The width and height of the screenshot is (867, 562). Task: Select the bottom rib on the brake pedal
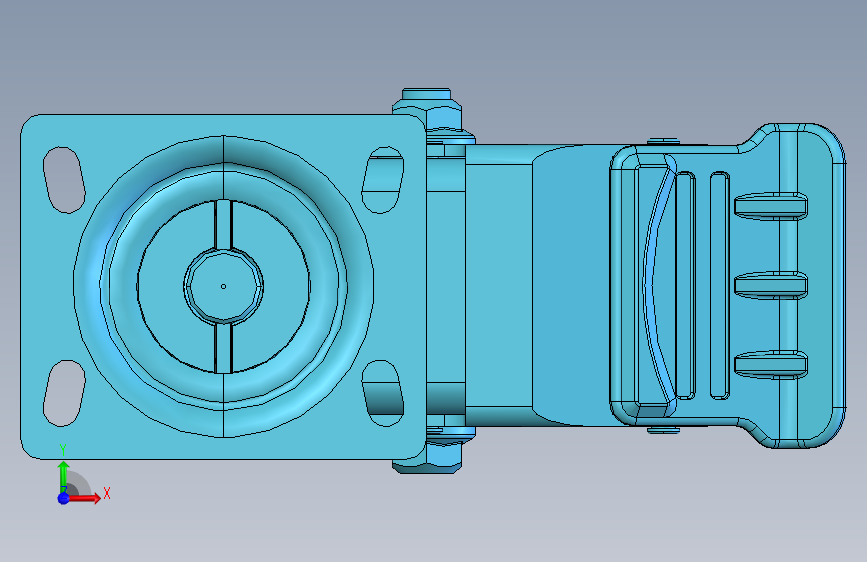pos(771,365)
